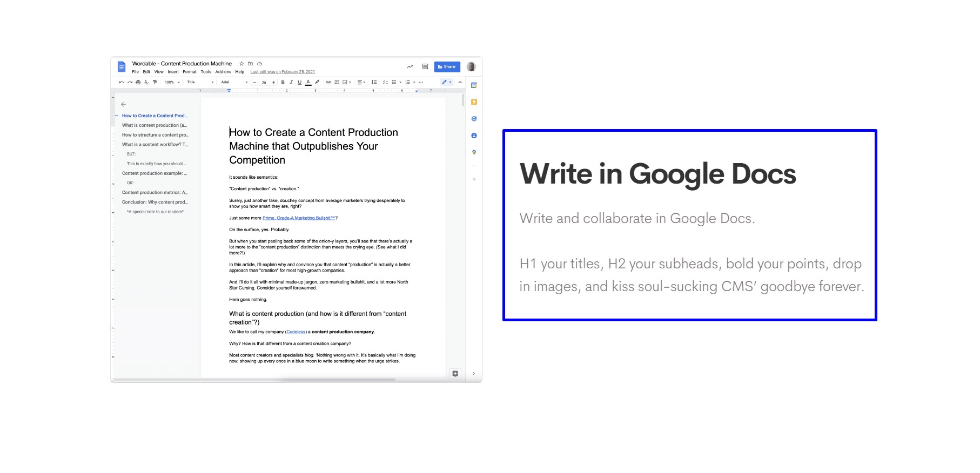Open the Title paragraph style dropdown
The width and height of the screenshot is (980, 473).
200,82
